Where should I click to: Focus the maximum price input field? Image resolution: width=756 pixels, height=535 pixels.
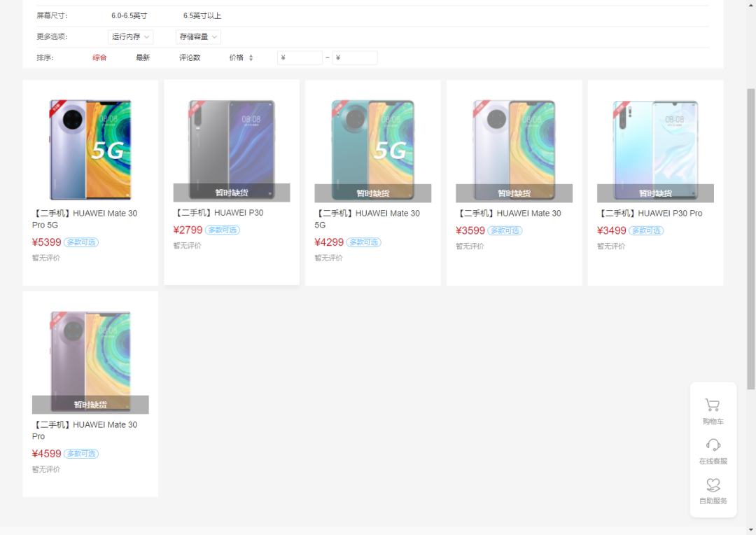click(355, 58)
